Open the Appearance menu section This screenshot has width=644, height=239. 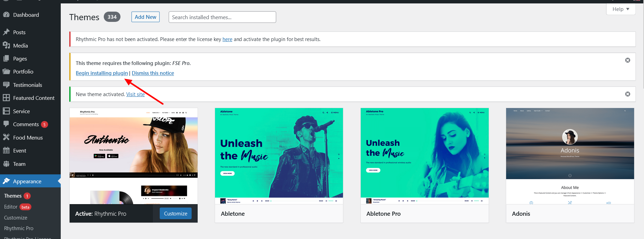pos(27,181)
